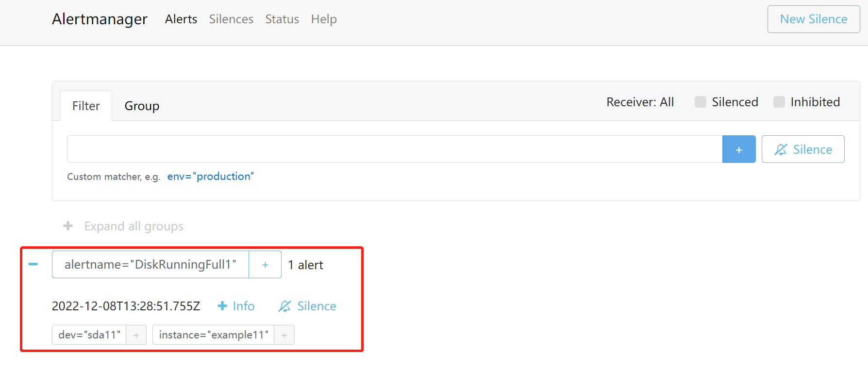
Task: Collapse the DiskRunningFull1 alert group
Action: 33,264
